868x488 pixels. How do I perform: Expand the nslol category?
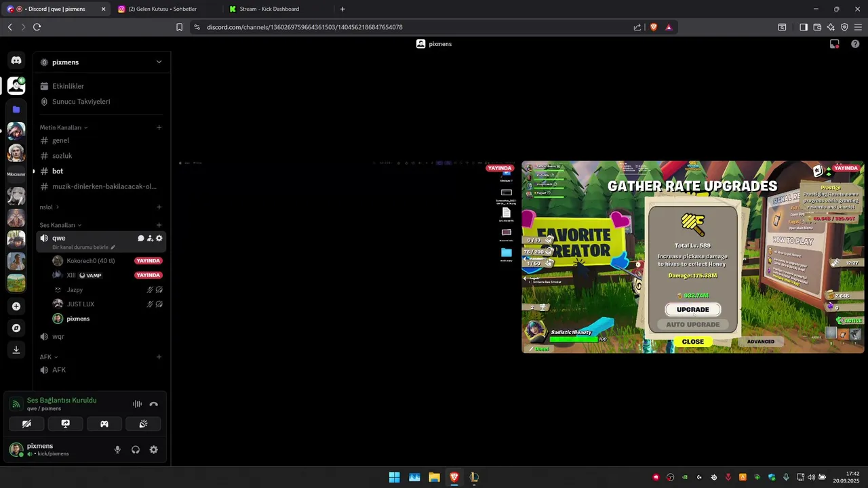(50, 207)
